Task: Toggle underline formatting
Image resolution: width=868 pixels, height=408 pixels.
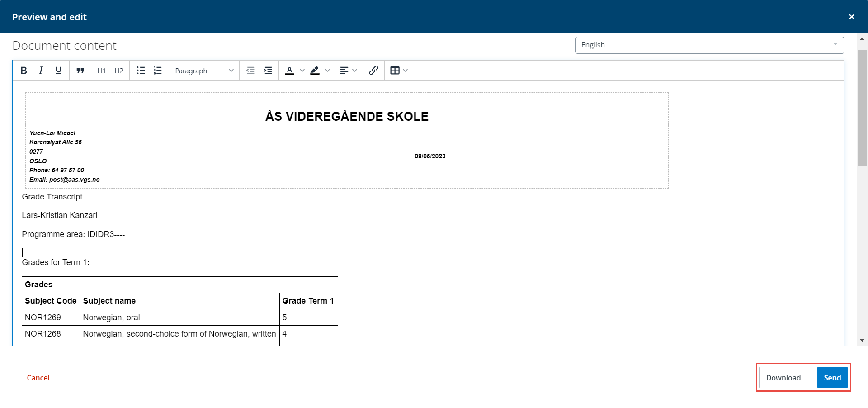Action: [58, 71]
